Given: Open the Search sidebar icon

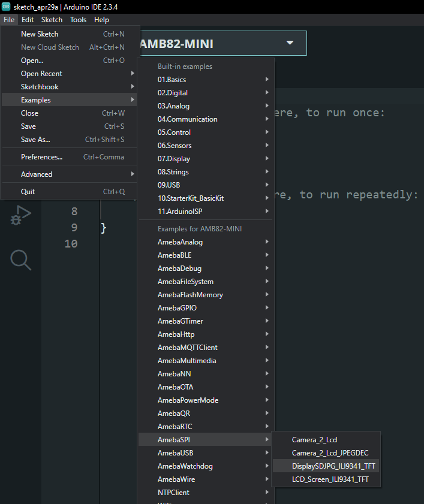Looking at the screenshot, I should click(x=20, y=259).
